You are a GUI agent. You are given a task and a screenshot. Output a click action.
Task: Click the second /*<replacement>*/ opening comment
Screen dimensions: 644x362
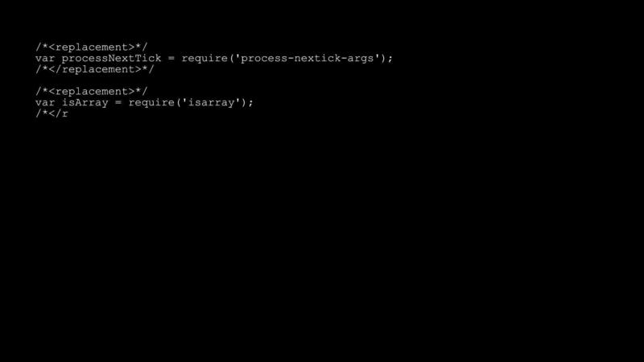coord(91,92)
